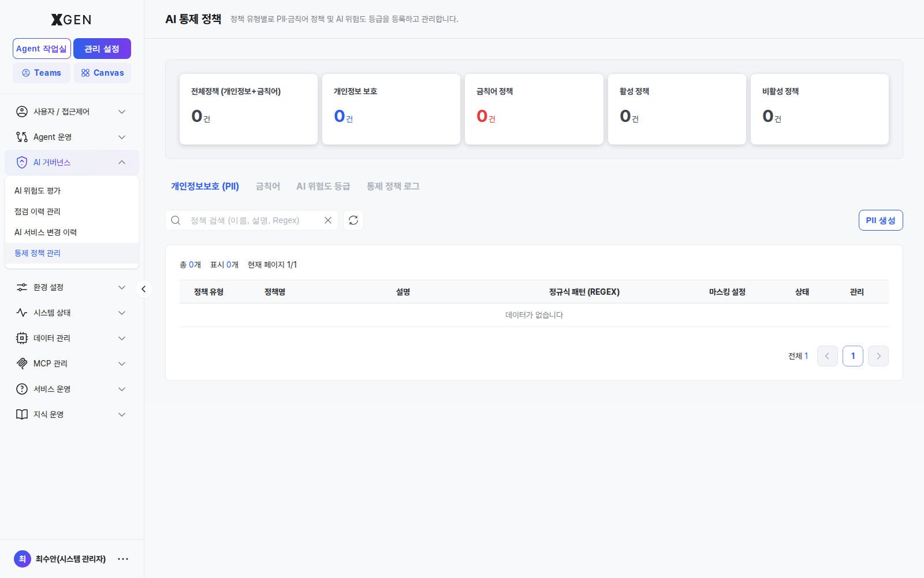Select 통제 정책 관리 submenu item
Viewport: 924px width, 578px height.
[72, 253]
